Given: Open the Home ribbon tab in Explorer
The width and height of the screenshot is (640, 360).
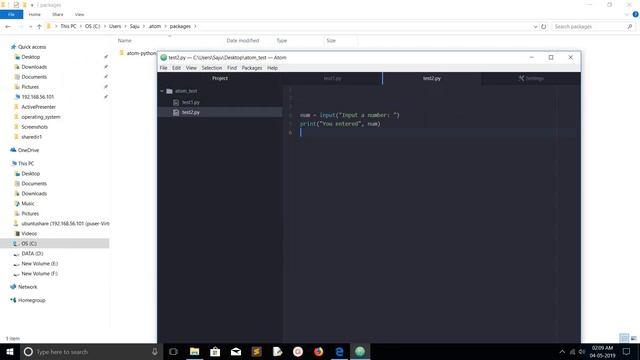Looking at the screenshot, I should coord(35,14).
